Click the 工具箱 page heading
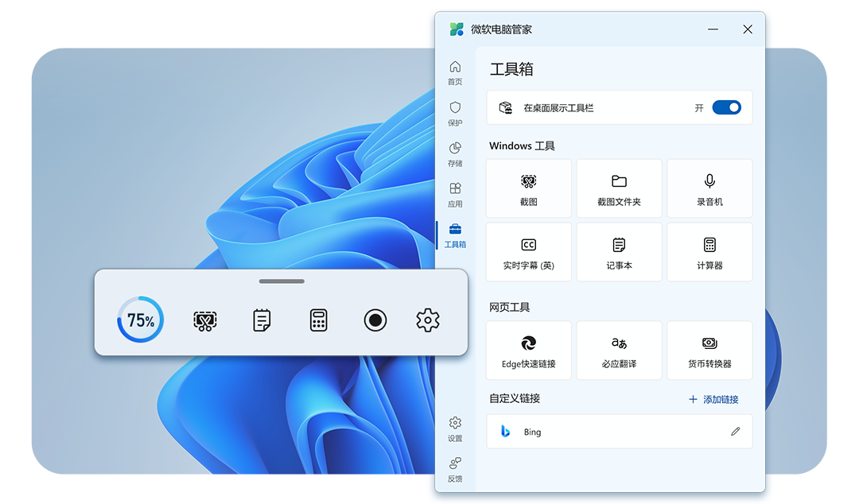 click(511, 69)
